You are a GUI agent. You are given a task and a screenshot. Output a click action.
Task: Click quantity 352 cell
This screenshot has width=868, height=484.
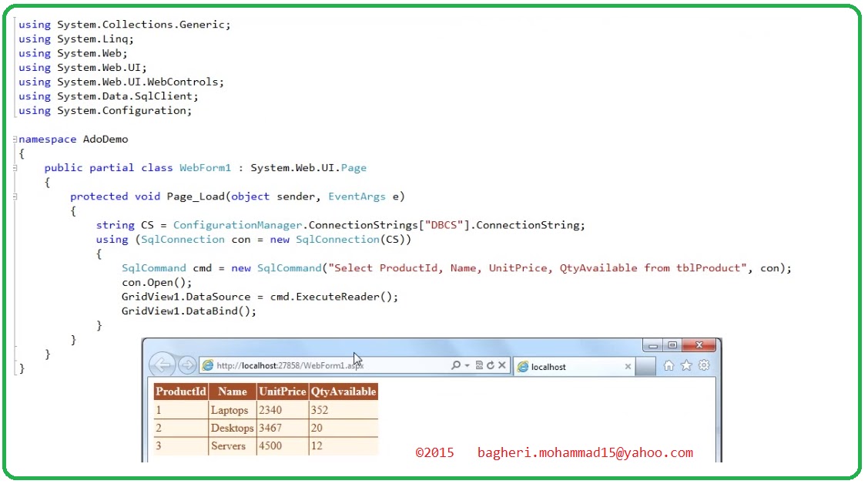344,410
